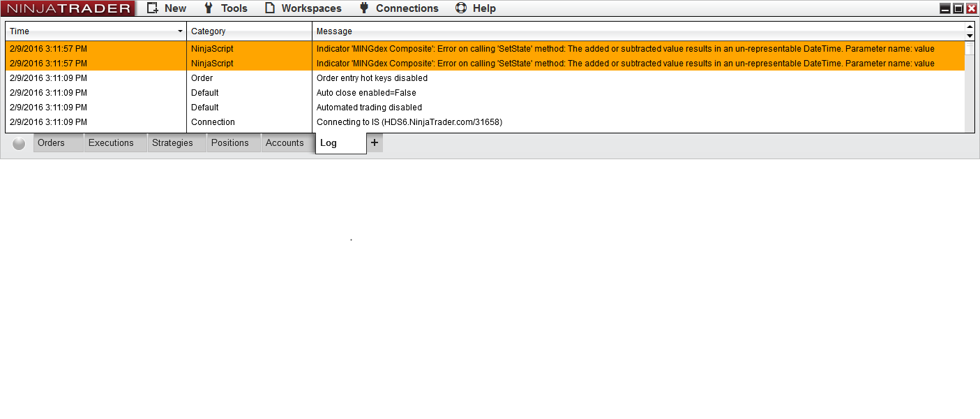Select the Log tab
Image resolution: width=980 pixels, height=419 pixels.
341,143
